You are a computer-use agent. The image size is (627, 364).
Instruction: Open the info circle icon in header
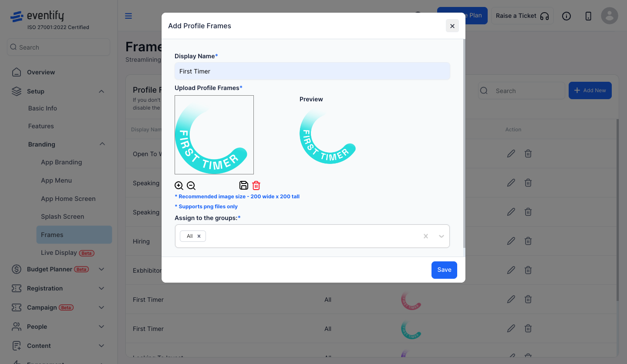tap(566, 16)
